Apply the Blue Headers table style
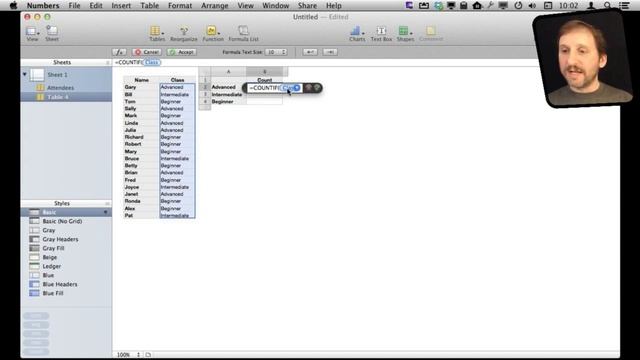The width and height of the screenshot is (640, 360). coord(60,284)
